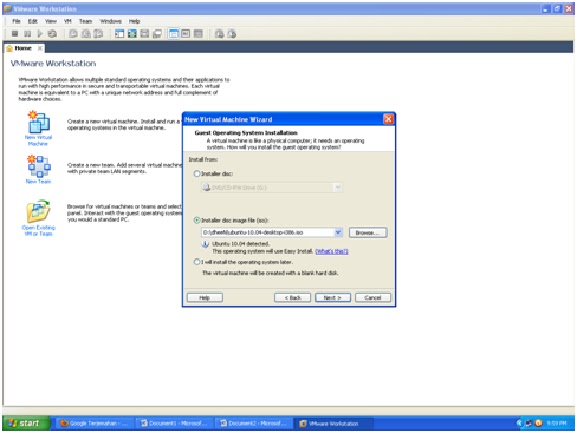
Task: Click the Manage Snapshots toolbar icon
Action: tap(98, 34)
